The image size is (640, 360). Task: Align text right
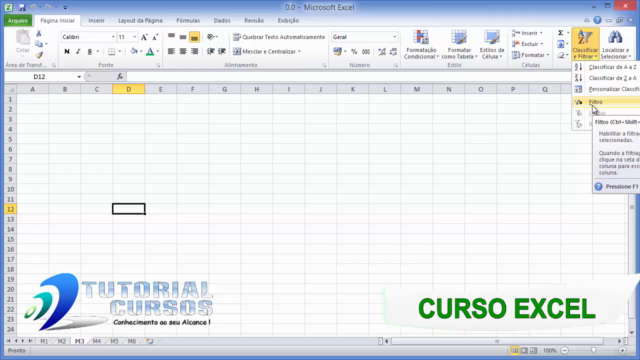click(x=194, y=51)
